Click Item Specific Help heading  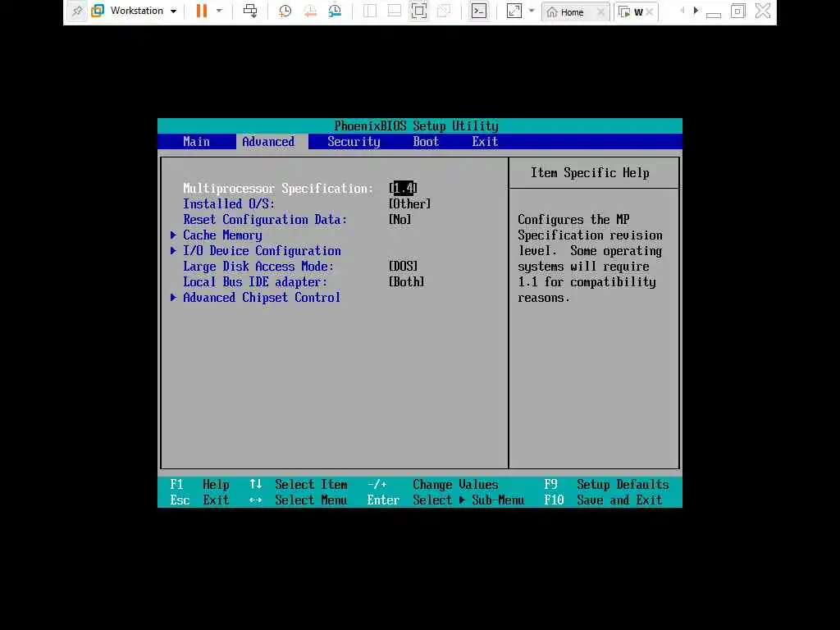[x=590, y=172]
